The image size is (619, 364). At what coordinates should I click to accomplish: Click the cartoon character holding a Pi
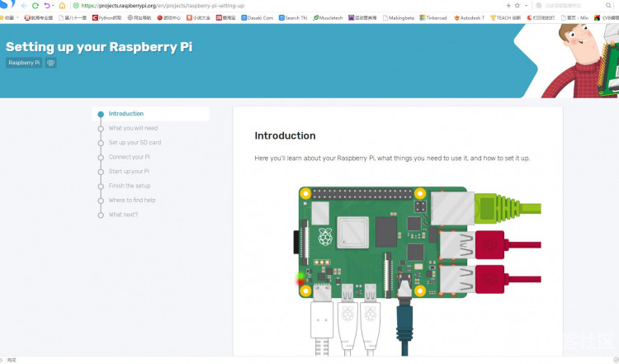[x=579, y=61]
